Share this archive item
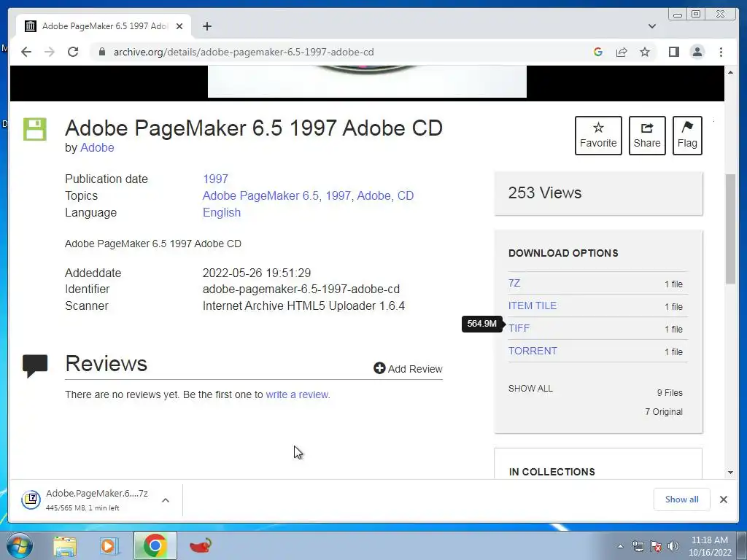 (x=647, y=135)
